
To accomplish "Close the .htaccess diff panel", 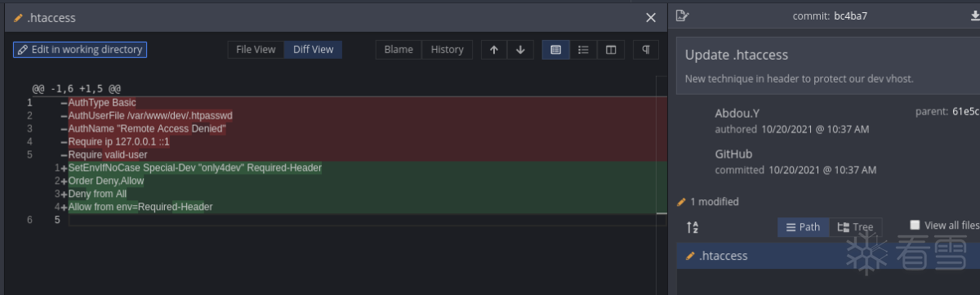I will [651, 17].
